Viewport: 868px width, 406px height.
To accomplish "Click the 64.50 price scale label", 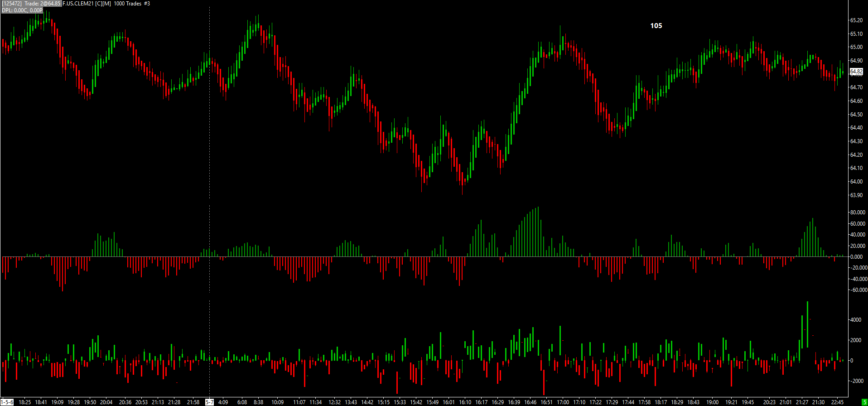I will click(x=856, y=115).
